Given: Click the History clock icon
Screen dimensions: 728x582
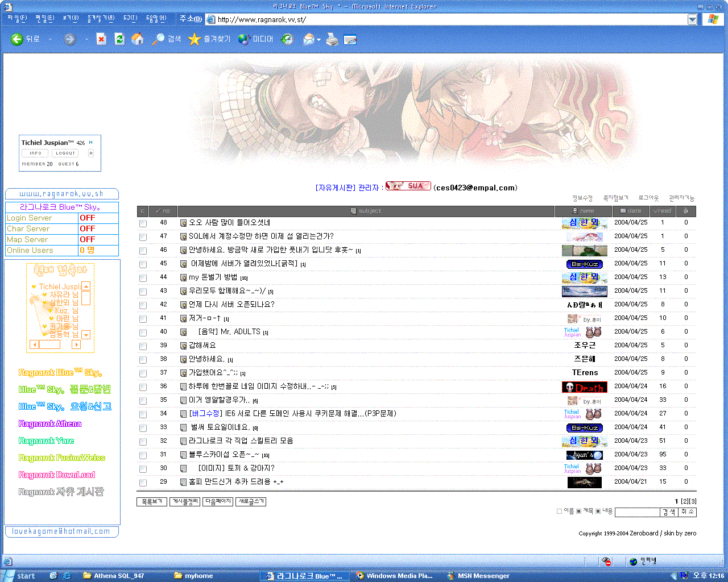Looking at the screenshot, I should 287,39.
